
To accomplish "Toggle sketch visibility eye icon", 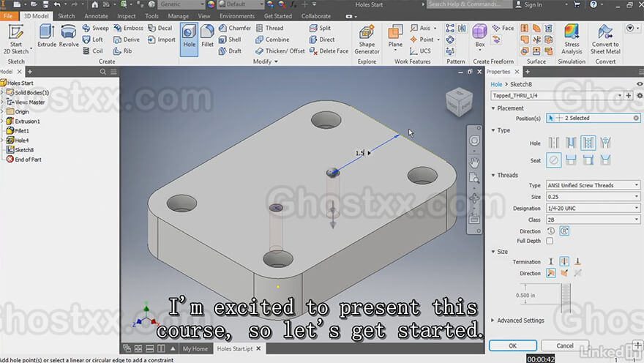I will point(639,84).
